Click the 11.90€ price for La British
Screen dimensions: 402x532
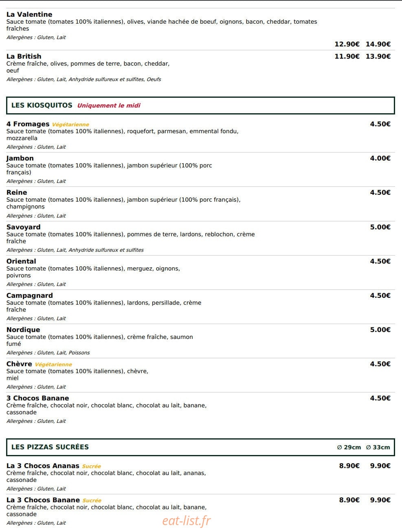coord(347,56)
